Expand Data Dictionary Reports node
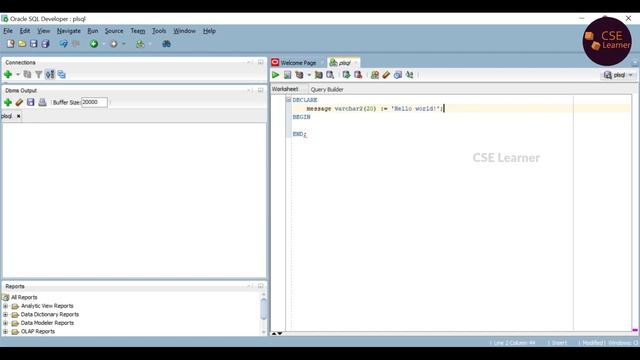640x360 pixels. click(5, 314)
